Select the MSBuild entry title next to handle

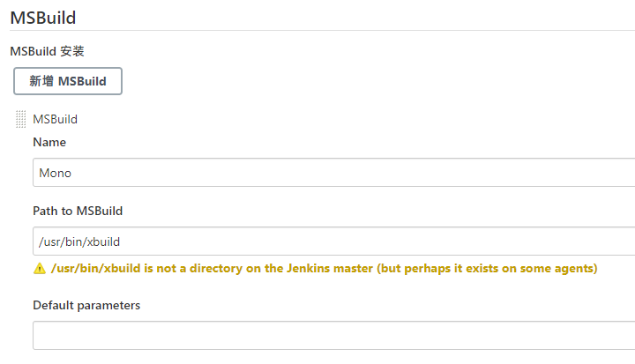click(55, 119)
